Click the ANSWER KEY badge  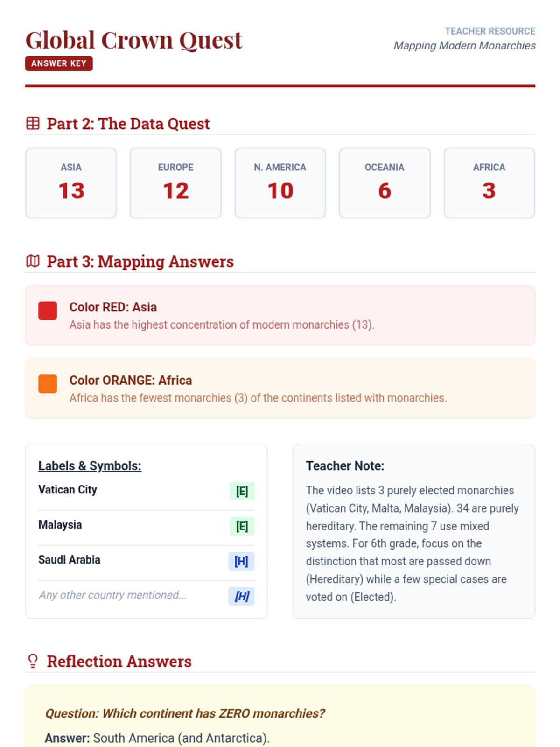coord(59,63)
